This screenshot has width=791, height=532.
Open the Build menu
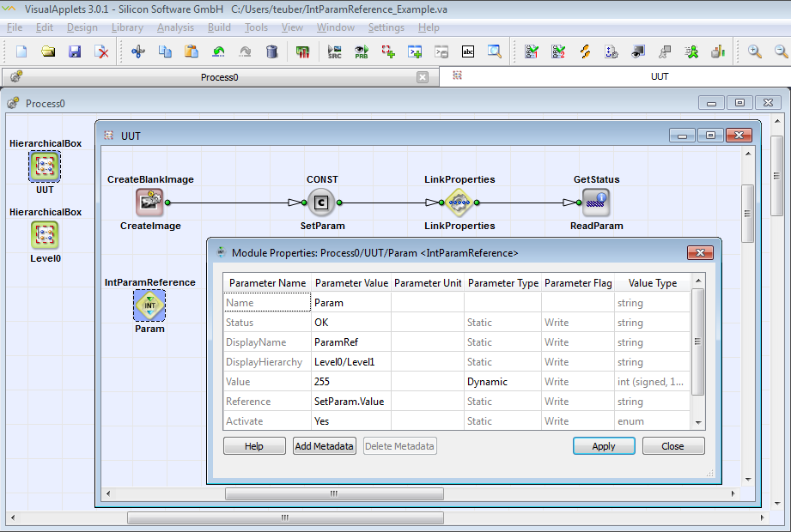point(219,27)
